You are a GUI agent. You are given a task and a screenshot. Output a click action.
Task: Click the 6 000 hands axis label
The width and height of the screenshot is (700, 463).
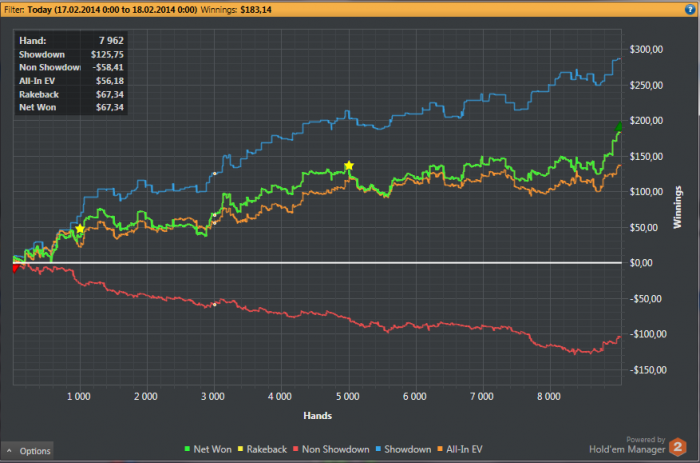tap(415, 396)
